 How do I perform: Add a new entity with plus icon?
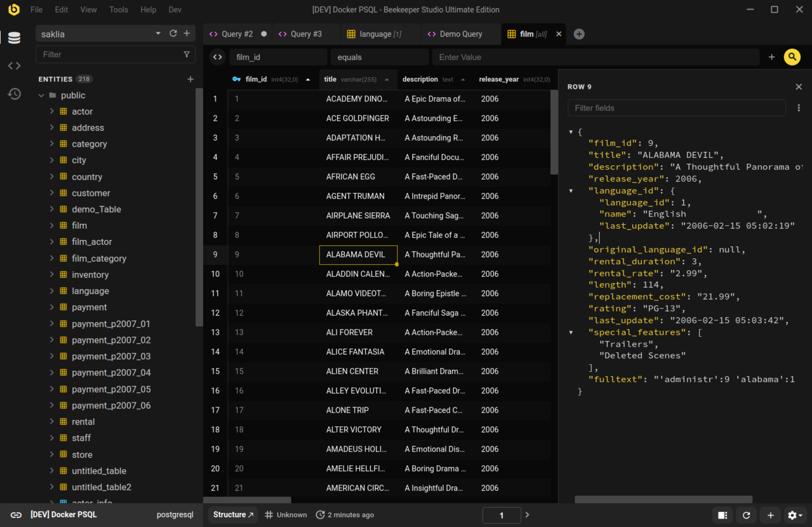(x=190, y=79)
